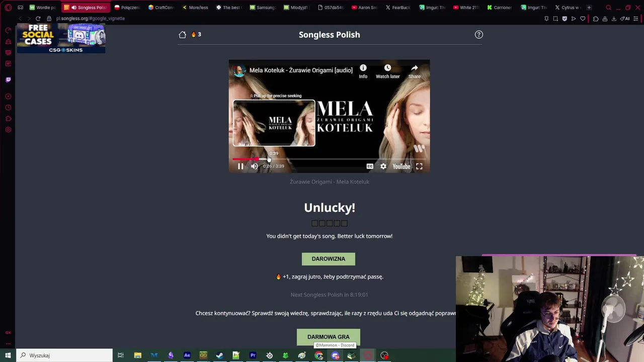Open Chrome from taskbar
This screenshot has height=362, width=644.
pyautogui.click(x=319, y=355)
